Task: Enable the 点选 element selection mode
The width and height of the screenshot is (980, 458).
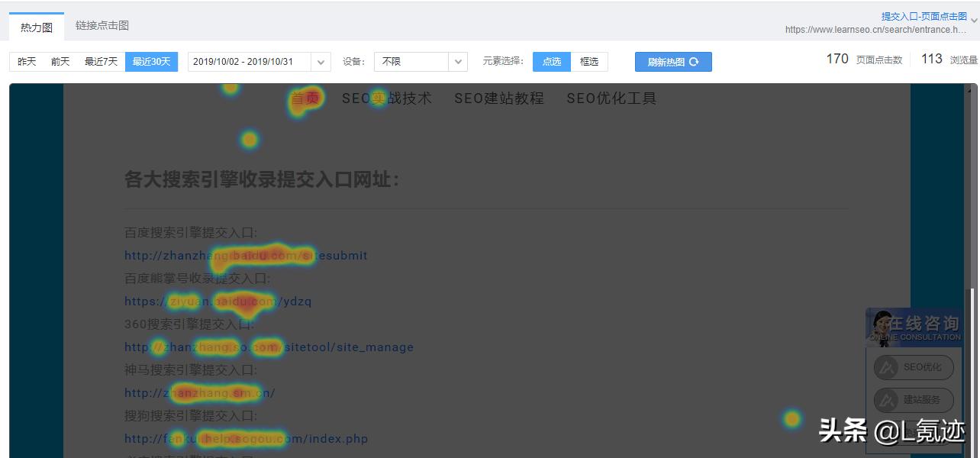Action: tap(551, 61)
